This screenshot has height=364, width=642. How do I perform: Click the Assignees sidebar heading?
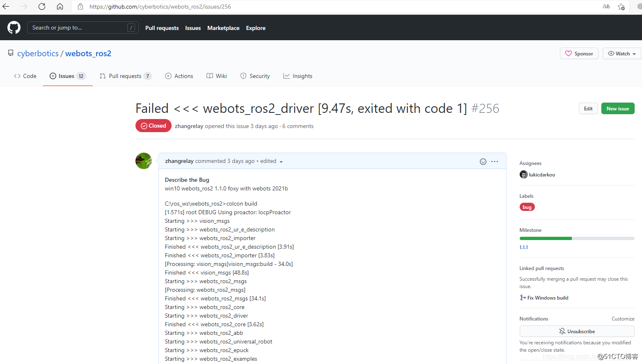coord(530,163)
